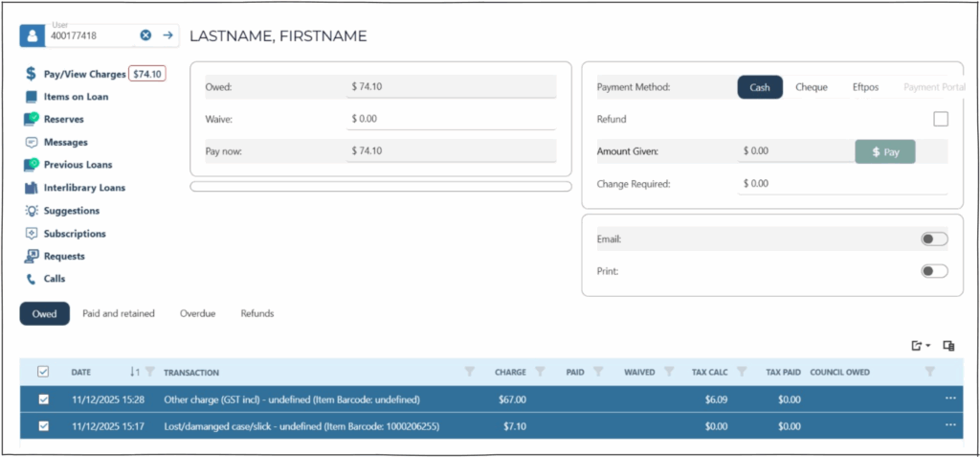Switch to the Paid and retained tab
Image resolution: width=980 pixels, height=457 pixels.
(119, 313)
